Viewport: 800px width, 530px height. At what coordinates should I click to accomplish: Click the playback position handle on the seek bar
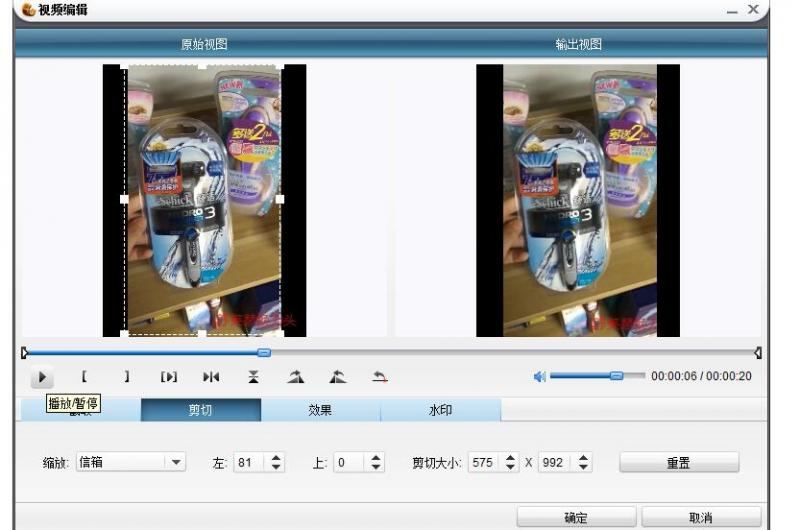(264, 352)
